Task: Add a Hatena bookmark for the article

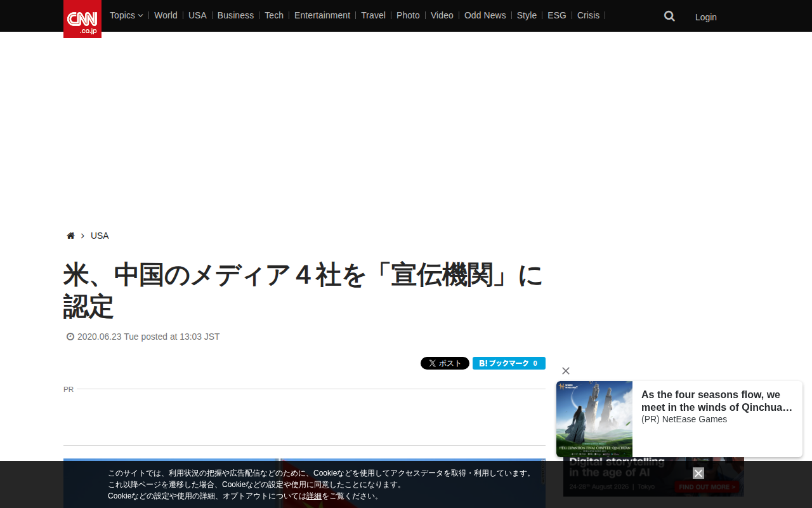Action: (509, 363)
